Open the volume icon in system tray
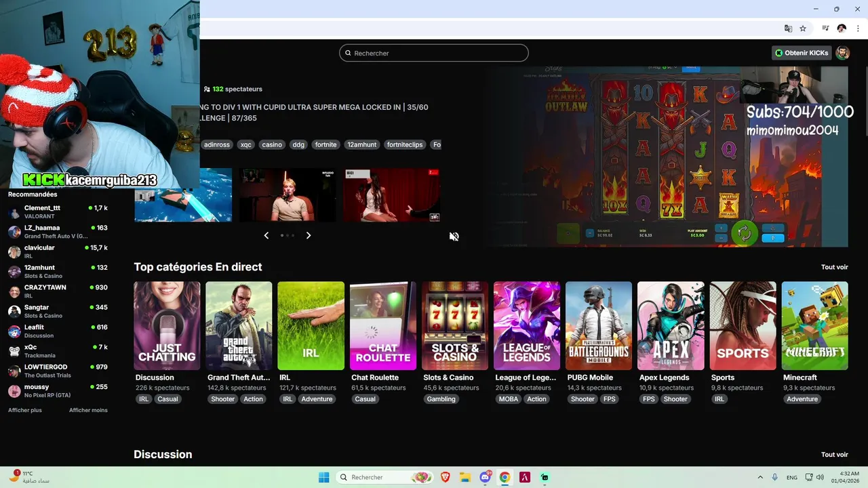This screenshot has height=488, width=868. (820, 477)
